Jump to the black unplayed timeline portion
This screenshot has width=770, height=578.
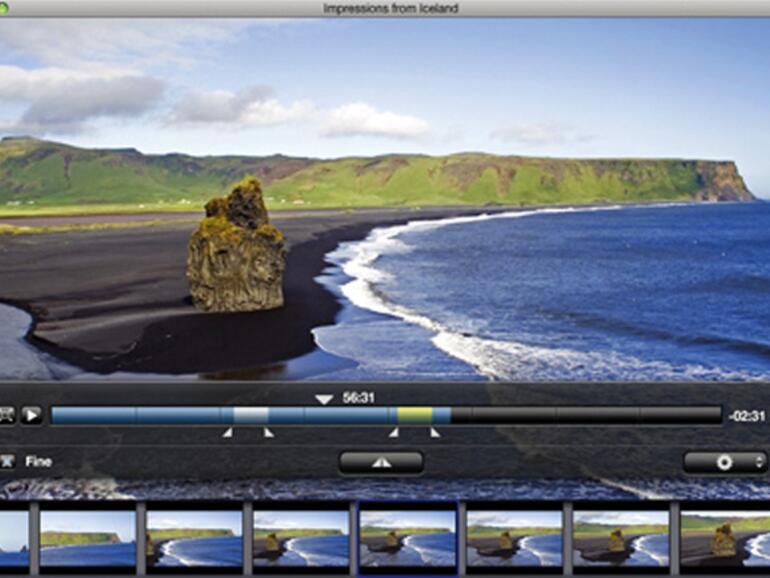click(586, 415)
